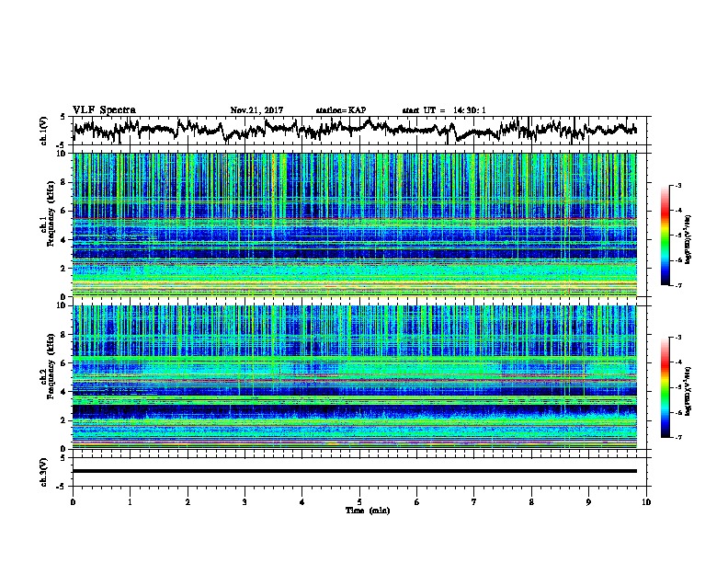The image size is (728, 563).
Task: Click the ch.1 voltage waveform trace
Action: 356,129
